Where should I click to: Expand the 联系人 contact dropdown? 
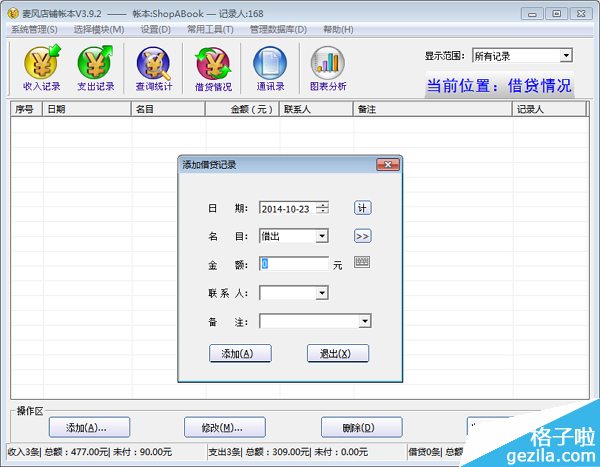click(322, 293)
